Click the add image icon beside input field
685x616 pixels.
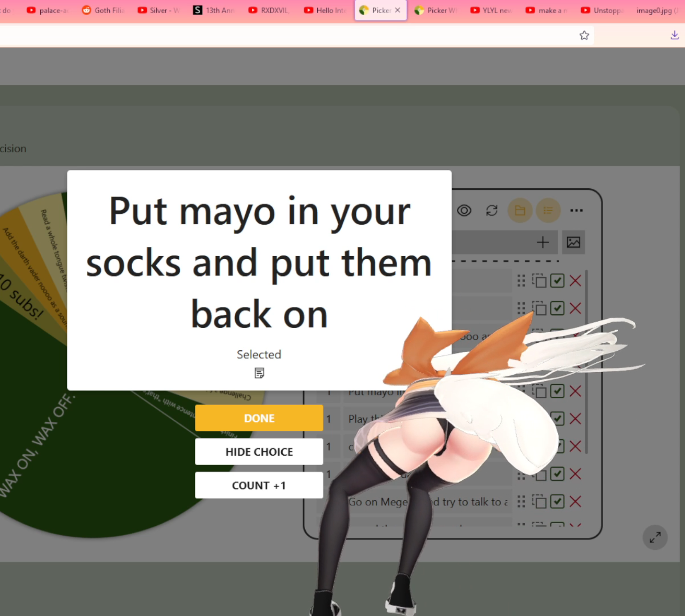pos(574,243)
